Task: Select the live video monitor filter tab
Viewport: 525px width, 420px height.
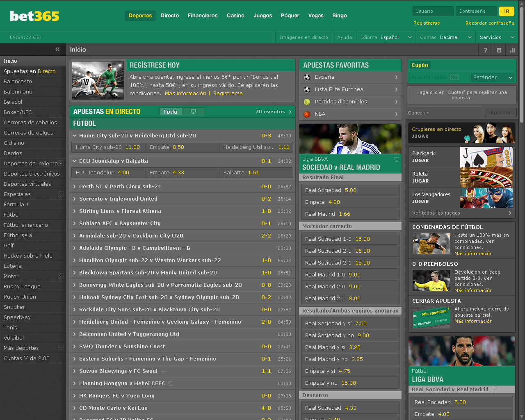Action: (193, 112)
